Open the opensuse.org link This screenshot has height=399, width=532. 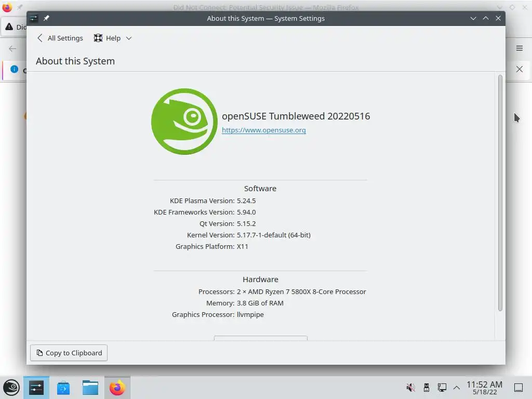263,130
